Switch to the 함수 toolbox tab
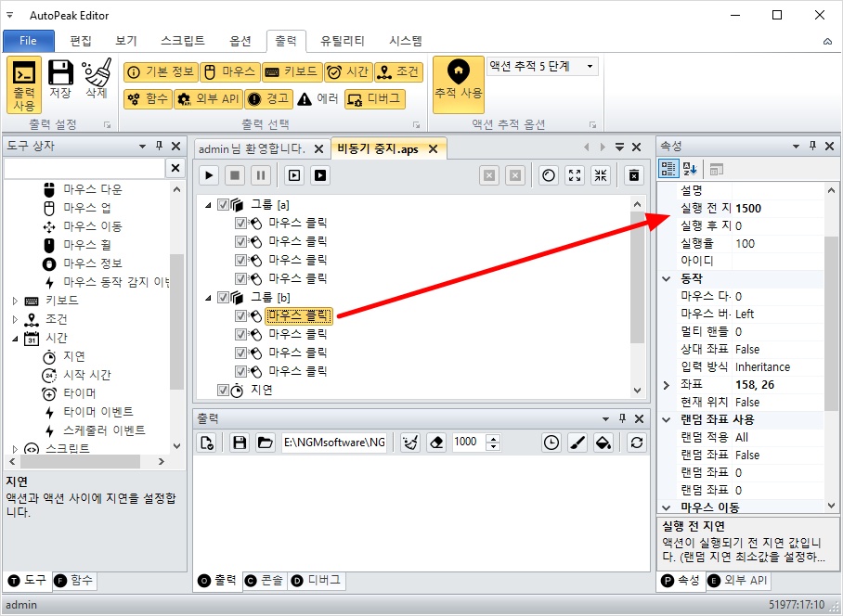This screenshot has width=843, height=616. (74, 580)
